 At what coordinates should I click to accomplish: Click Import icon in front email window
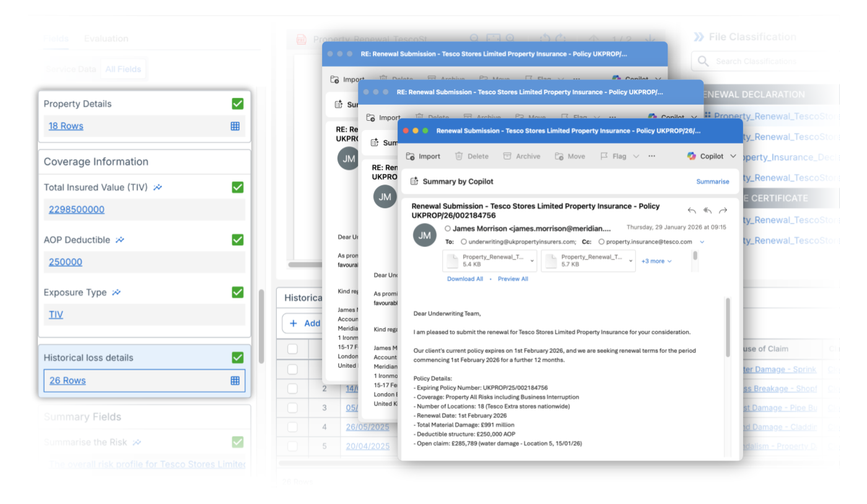click(x=411, y=157)
